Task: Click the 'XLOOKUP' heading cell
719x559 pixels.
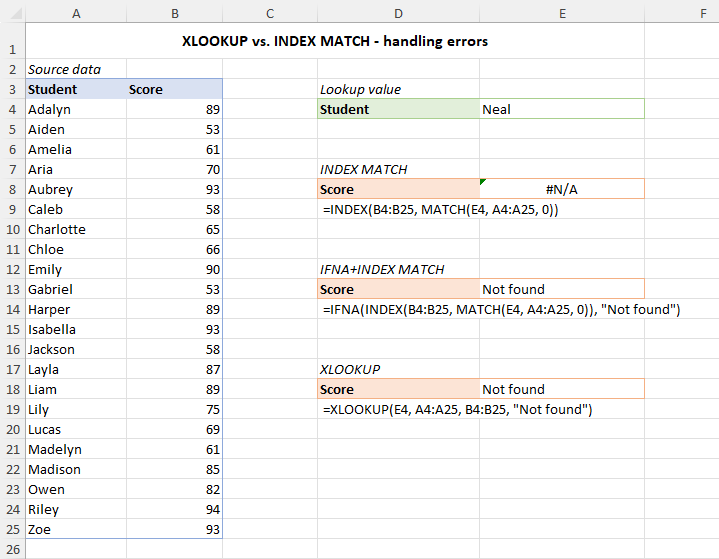Action: coord(398,369)
